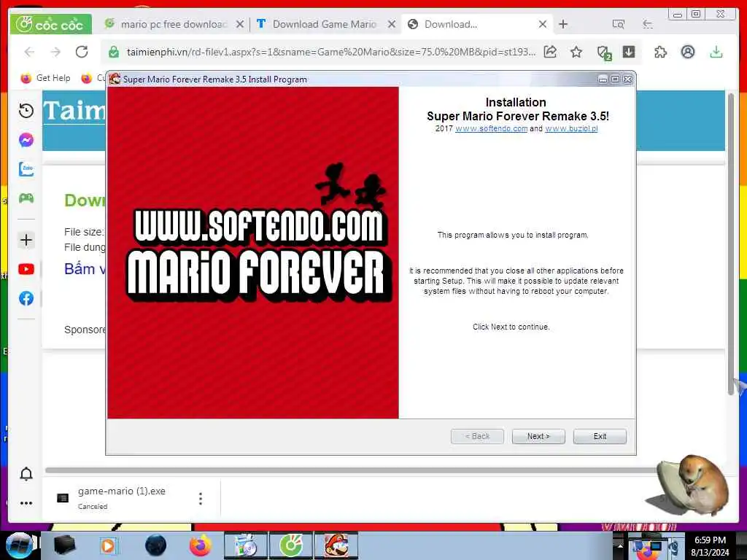The height and width of the screenshot is (560, 747).
Task: Close the Download Game Mario tab
Action: coord(392,24)
